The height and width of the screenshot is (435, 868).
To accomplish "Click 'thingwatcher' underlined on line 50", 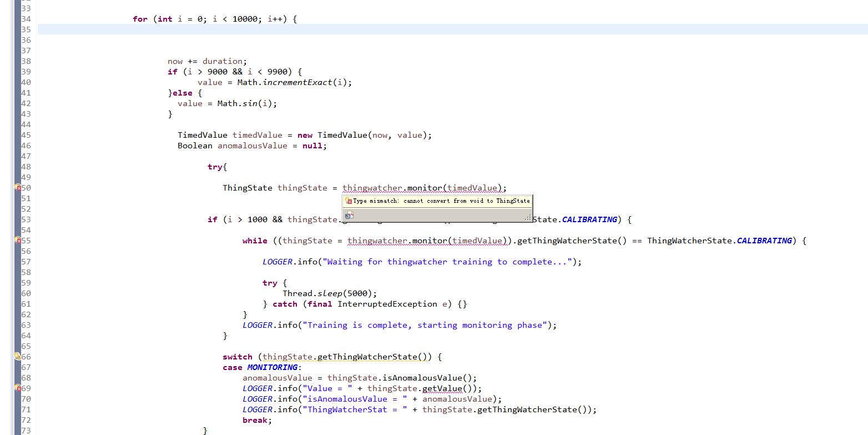I will [372, 188].
